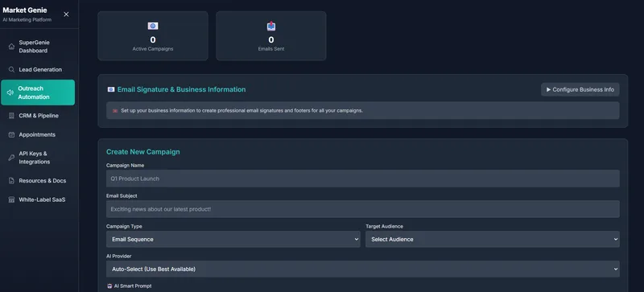This screenshot has height=292, width=644.
Task: Click the building icon beside CRM & Pipeline
Action: click(11, 116)
